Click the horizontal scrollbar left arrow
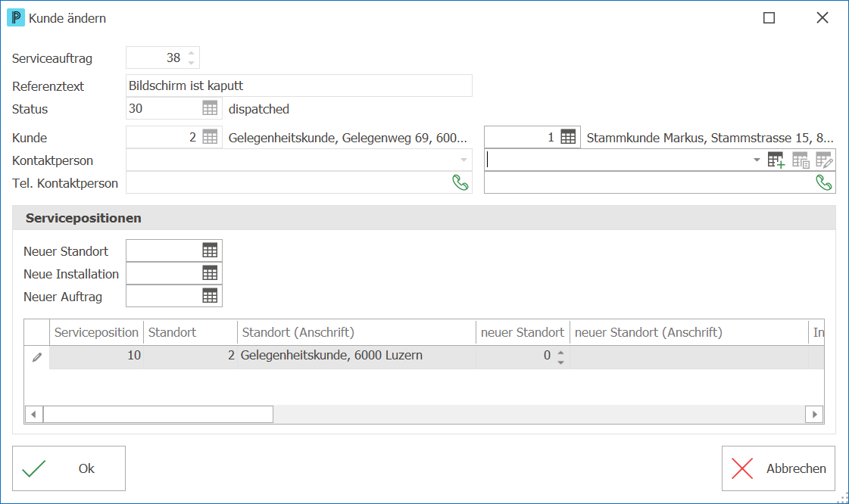This screenshot has height=504, width=849. tap(33, 414)
